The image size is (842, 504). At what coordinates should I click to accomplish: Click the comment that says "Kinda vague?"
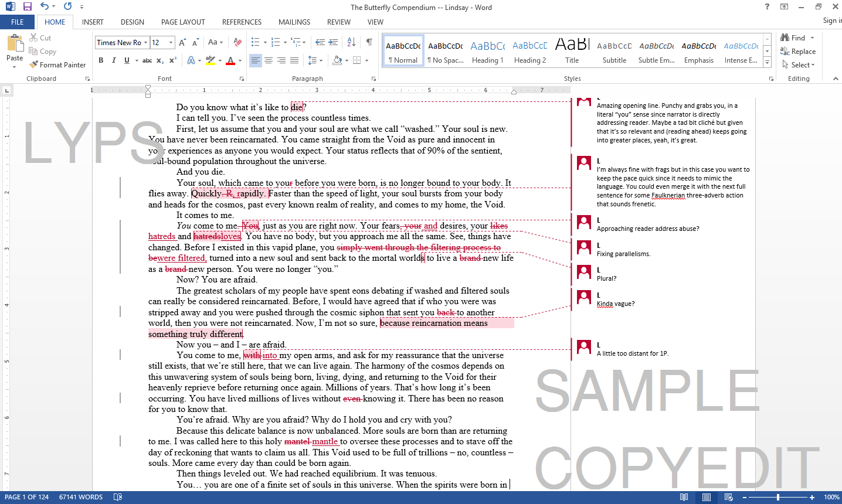tap(615, 304)
